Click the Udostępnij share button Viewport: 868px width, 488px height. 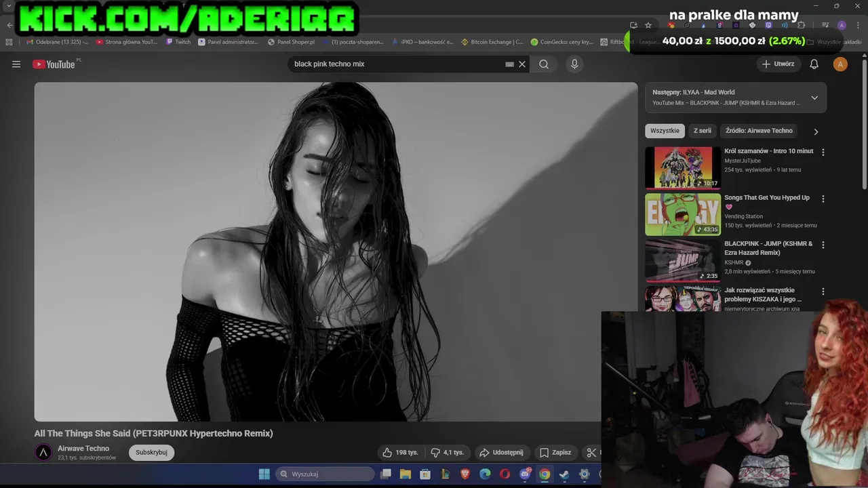pos(502,453)
